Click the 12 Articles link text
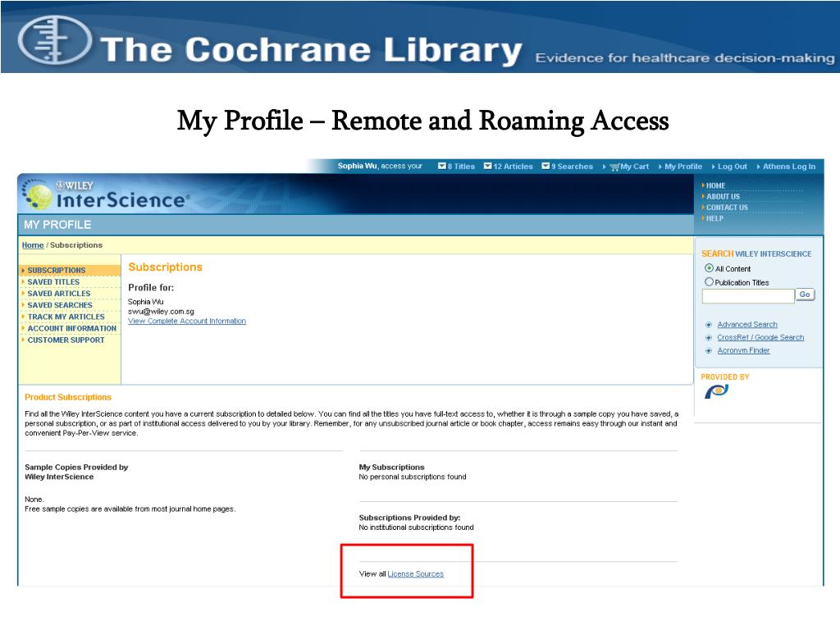Screen dimensions: 840x630 [x=514, y=167]
